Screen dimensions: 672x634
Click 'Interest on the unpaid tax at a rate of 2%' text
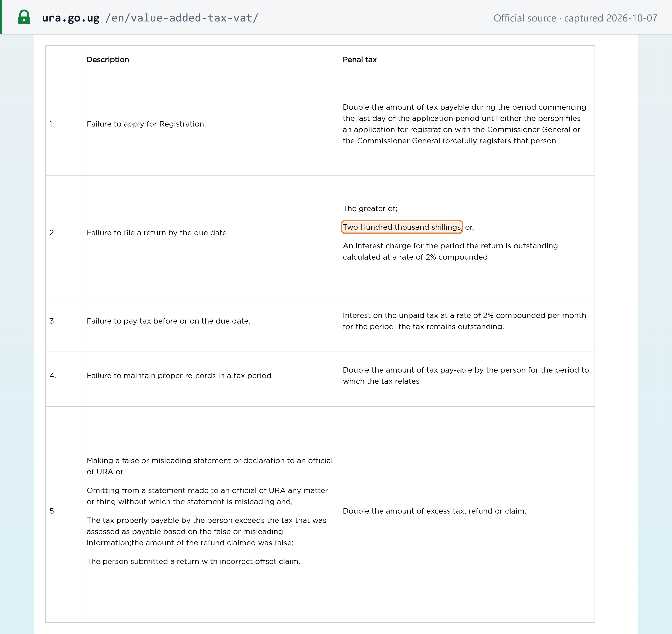(x=465, y=321)
